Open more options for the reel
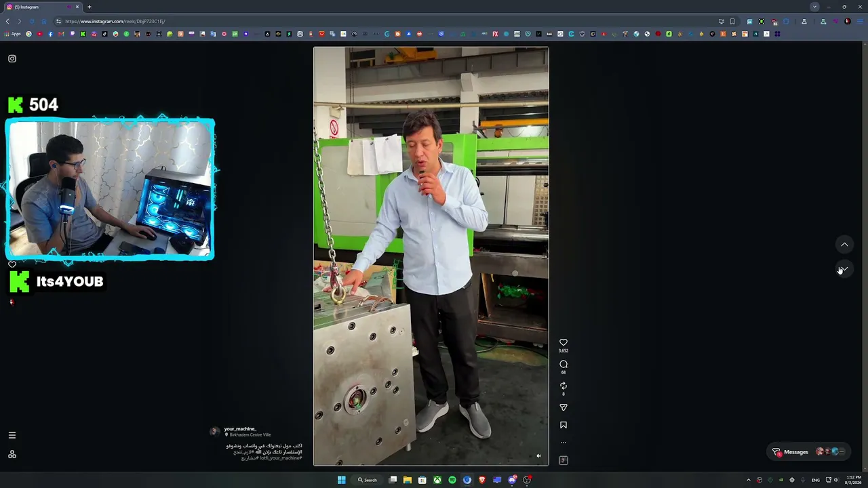The width and height of the screenshot is (868, 488). coord(563,443)
